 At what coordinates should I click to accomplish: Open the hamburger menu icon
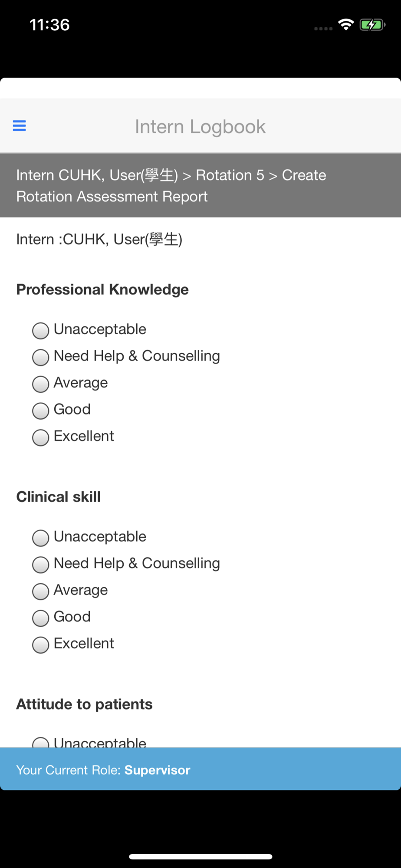(19, 126)
